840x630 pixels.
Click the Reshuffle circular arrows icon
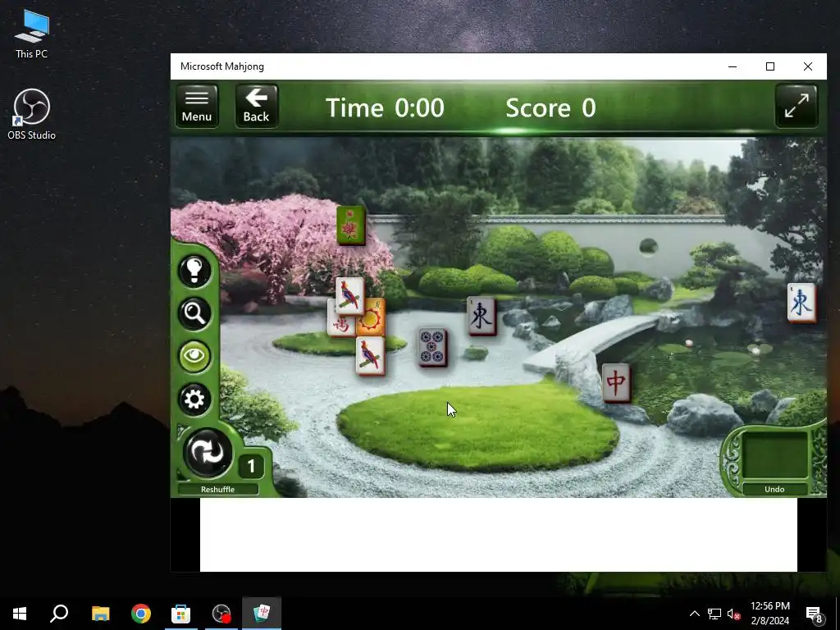pos(208,453)
